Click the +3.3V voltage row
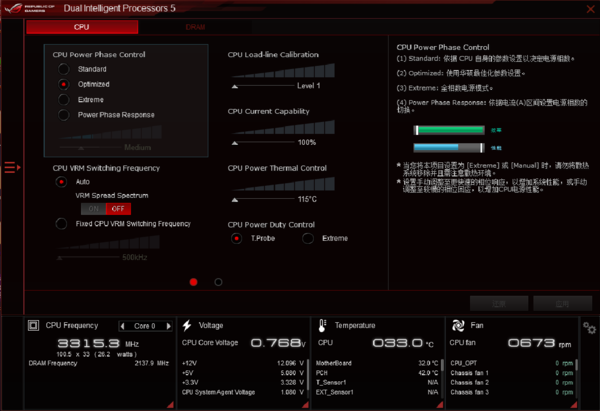Screen dimensions: 600x411 (243, 383)
